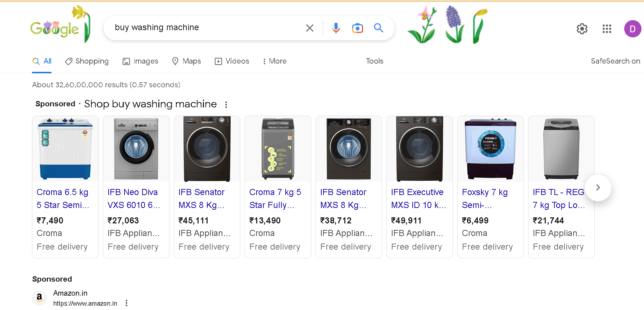
Task: Click the ₹7,490 price text
Action: click(50, 221)
